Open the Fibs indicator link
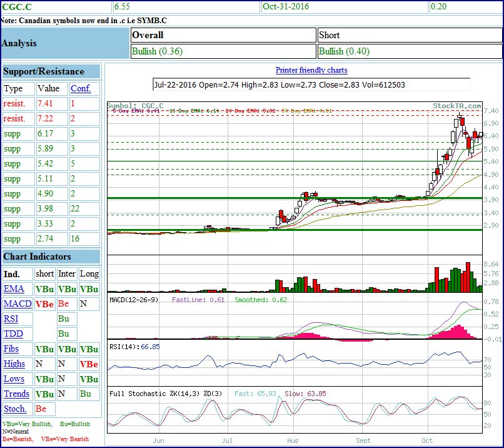Viewport: 504px width, 448px height. pos(11,349)
